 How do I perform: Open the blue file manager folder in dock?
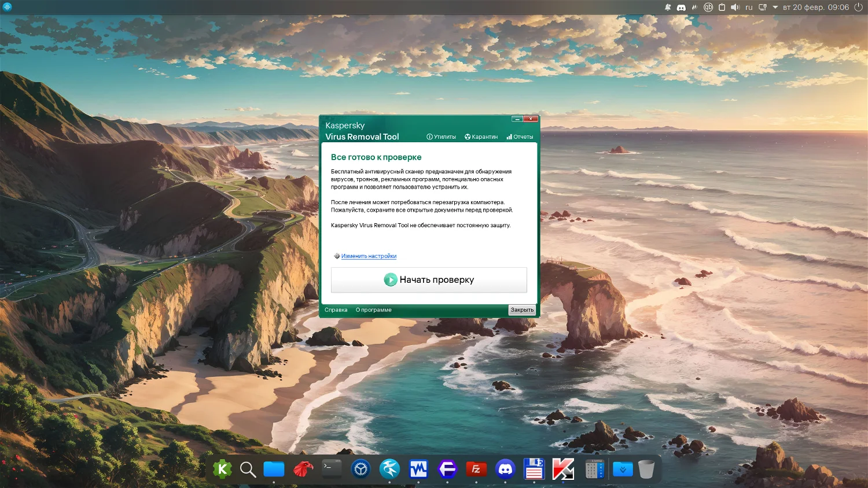[x=274, y=469]
